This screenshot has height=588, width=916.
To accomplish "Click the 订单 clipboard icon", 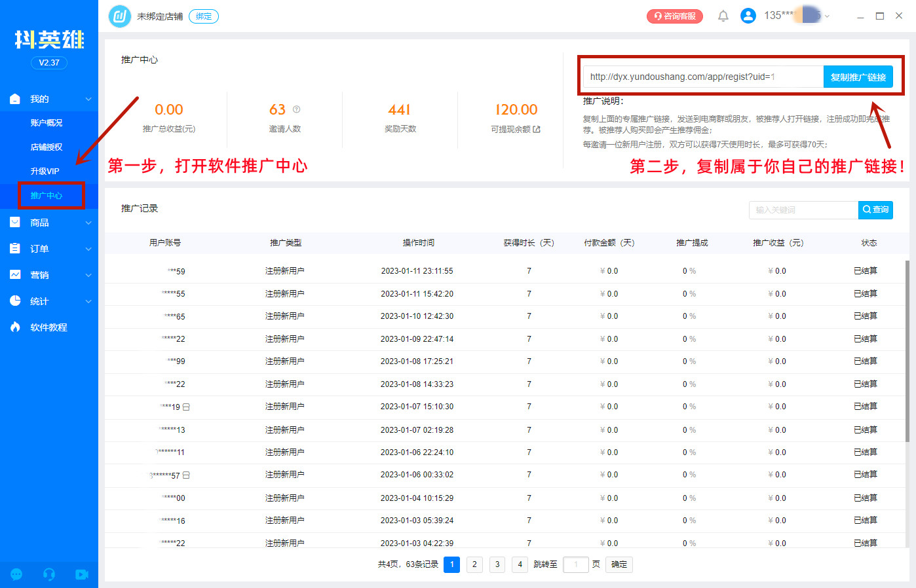I will (15, 249).
